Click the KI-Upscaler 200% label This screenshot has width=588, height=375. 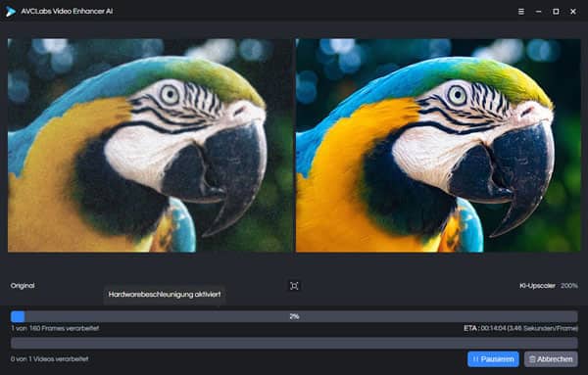(x=548, y=286)
